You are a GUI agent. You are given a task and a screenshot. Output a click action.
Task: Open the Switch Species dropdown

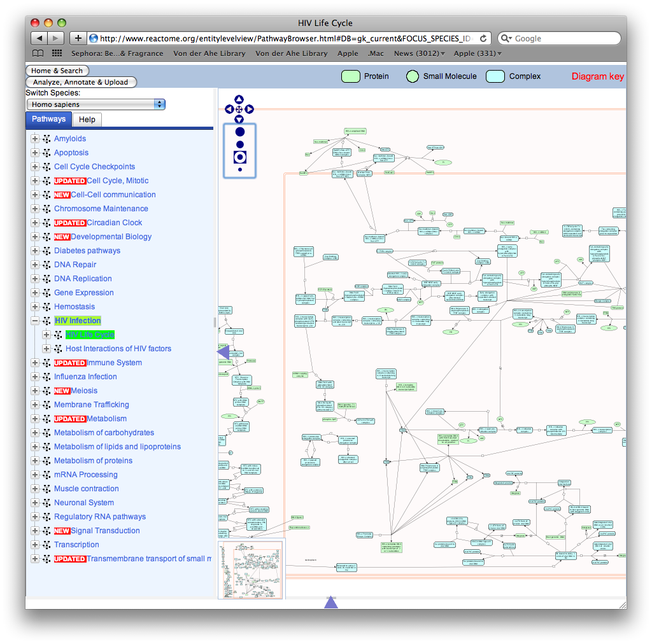coord(96,104)
